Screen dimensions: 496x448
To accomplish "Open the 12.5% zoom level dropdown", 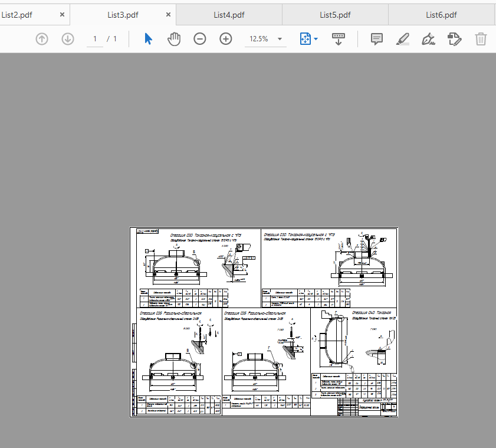I will click(x=265, y=39).
